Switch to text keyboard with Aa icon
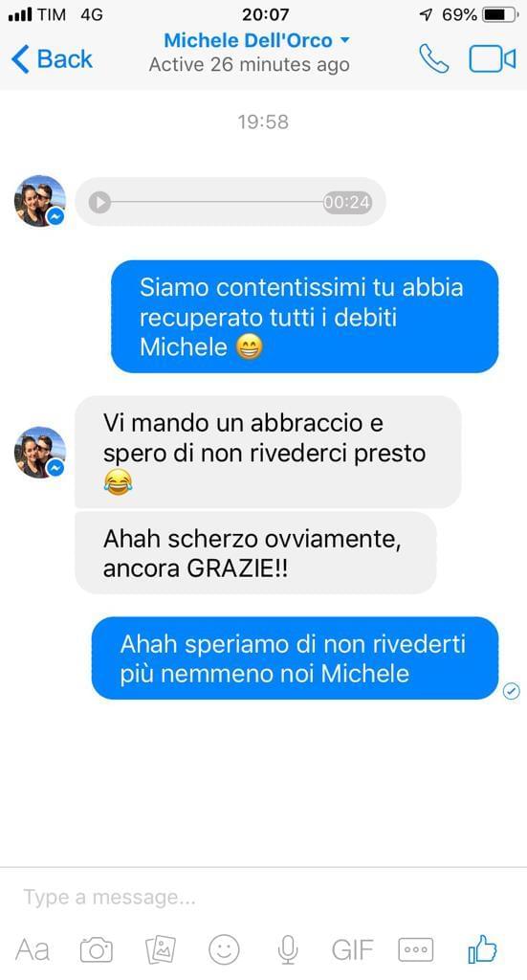This screenshot has height=980, width=527. 32,950
